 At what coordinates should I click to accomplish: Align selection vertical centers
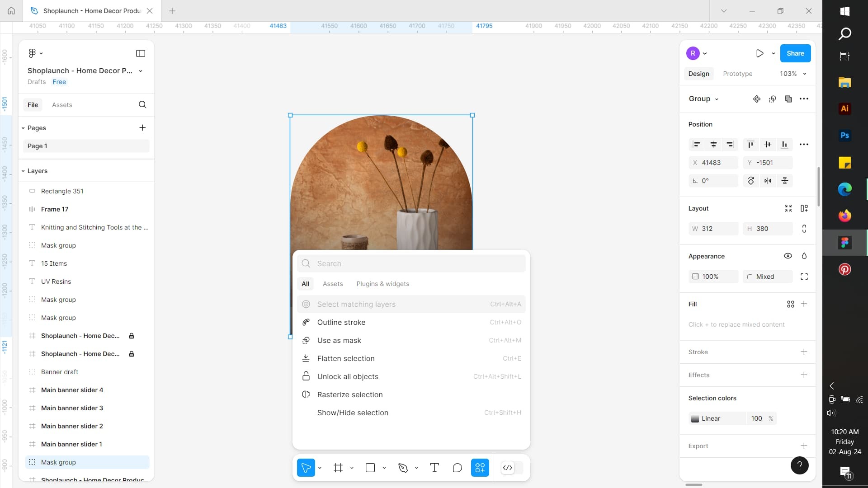(x=768, y=145)
